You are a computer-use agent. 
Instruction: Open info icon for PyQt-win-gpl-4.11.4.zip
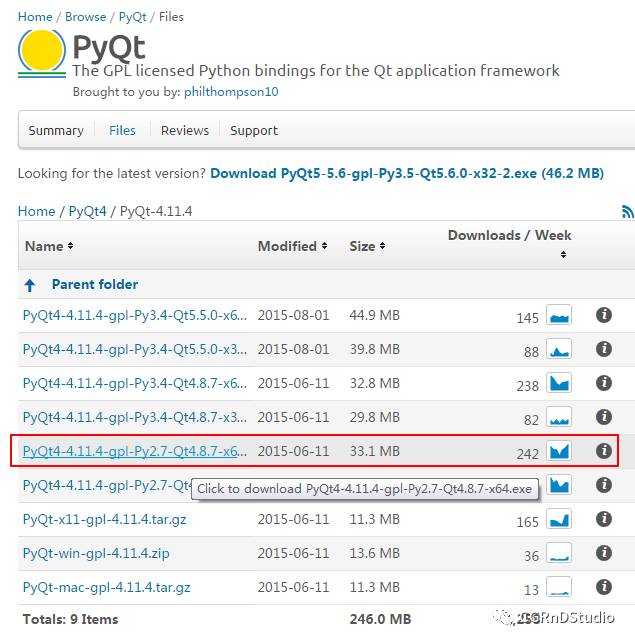pos(603,553)
